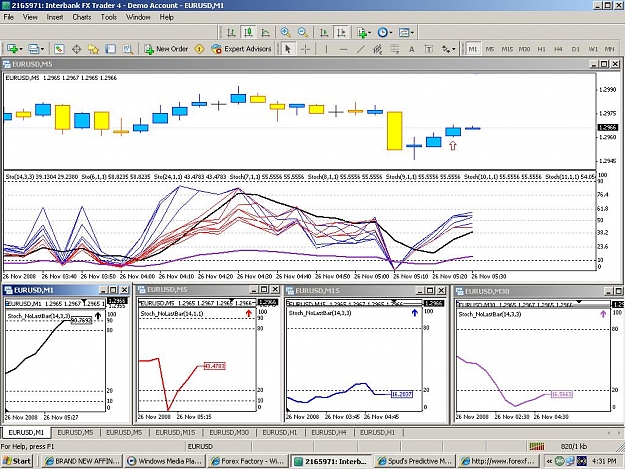Activate the standard cursor arrow tool

click(x=288, y=49)
